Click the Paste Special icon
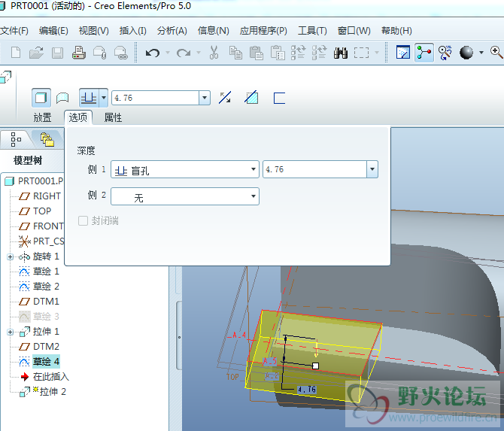 (x=278, y=53)
